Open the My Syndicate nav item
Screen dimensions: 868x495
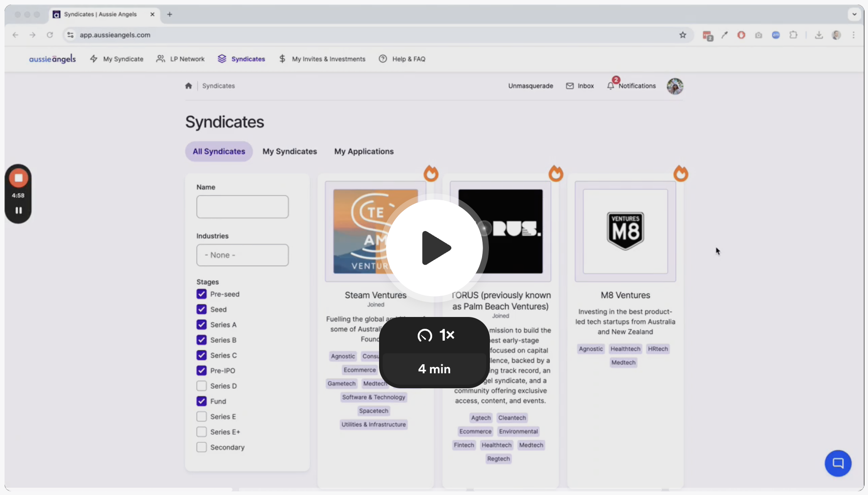click(117, 59)
